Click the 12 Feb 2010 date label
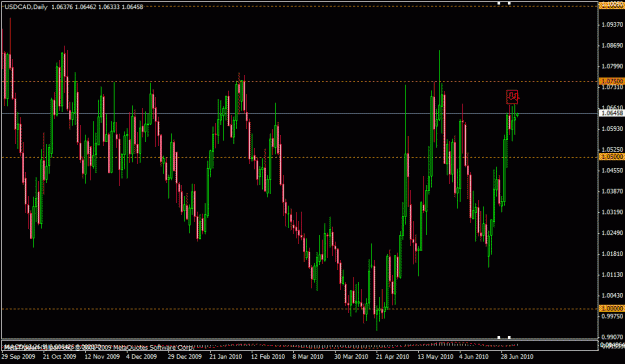Image resolution: width=625 pixels, height=364 pixels. [268, 356]
